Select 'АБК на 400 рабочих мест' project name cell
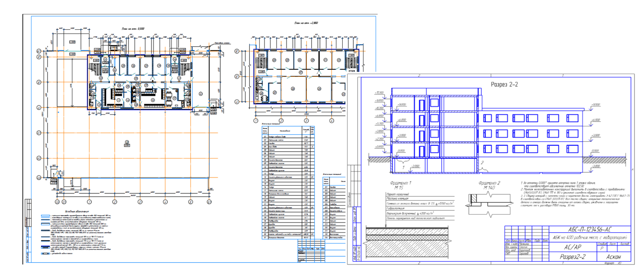 590,238
